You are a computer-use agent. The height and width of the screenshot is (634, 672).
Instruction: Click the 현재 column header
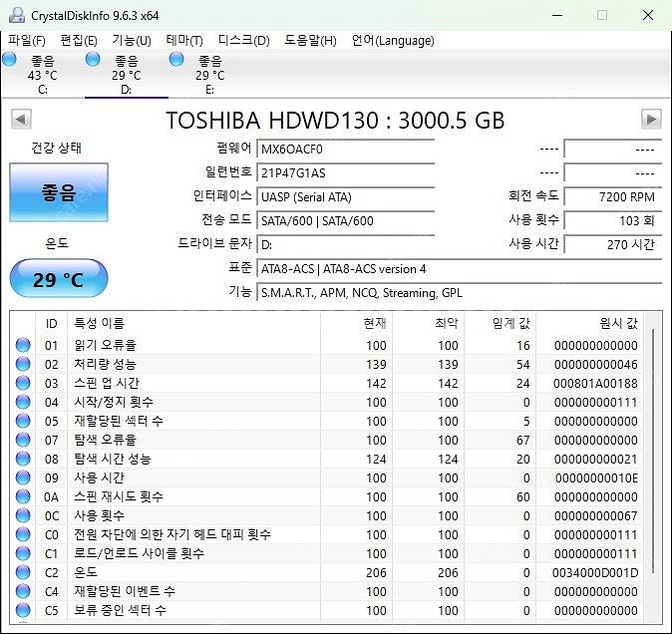click(356, 323)
